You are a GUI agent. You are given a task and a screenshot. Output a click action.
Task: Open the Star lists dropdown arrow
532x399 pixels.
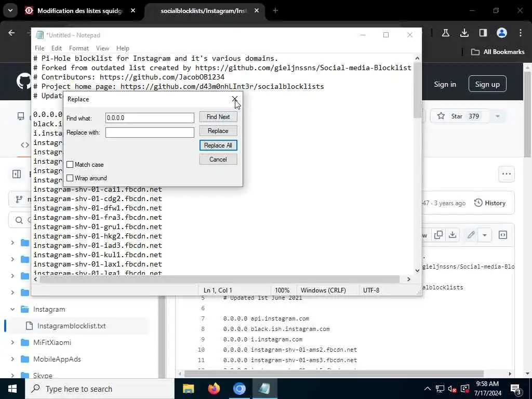(x=497, y=116)
